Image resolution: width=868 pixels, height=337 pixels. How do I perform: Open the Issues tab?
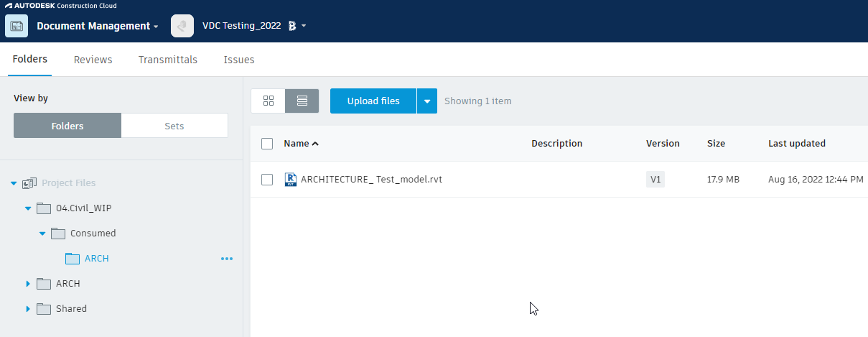coord(239,60)
